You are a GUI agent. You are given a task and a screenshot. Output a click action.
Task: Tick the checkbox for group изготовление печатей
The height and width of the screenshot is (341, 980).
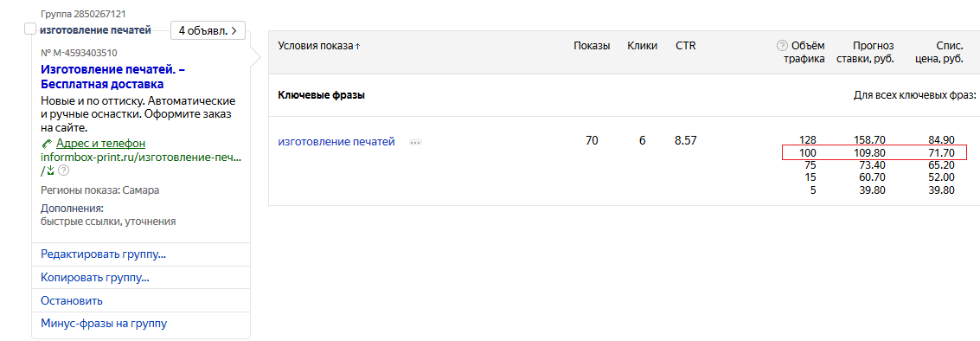pyautogui.click(x=30, y=29)
